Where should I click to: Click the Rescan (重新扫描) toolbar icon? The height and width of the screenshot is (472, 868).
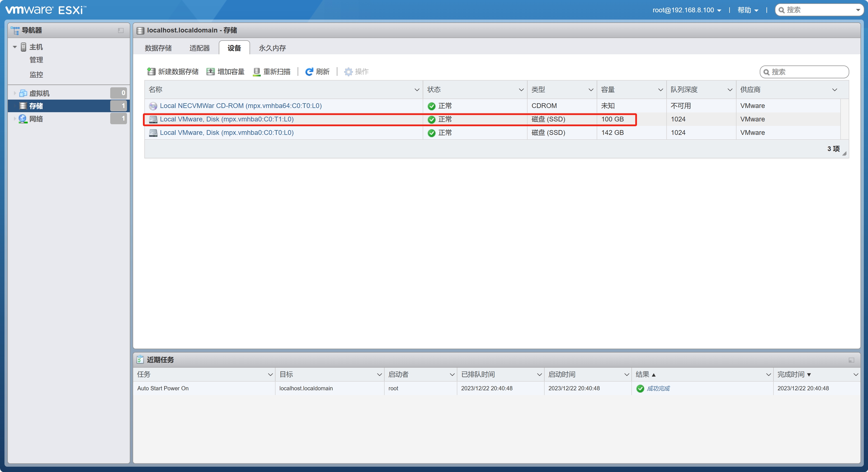(x=257, y=71)
